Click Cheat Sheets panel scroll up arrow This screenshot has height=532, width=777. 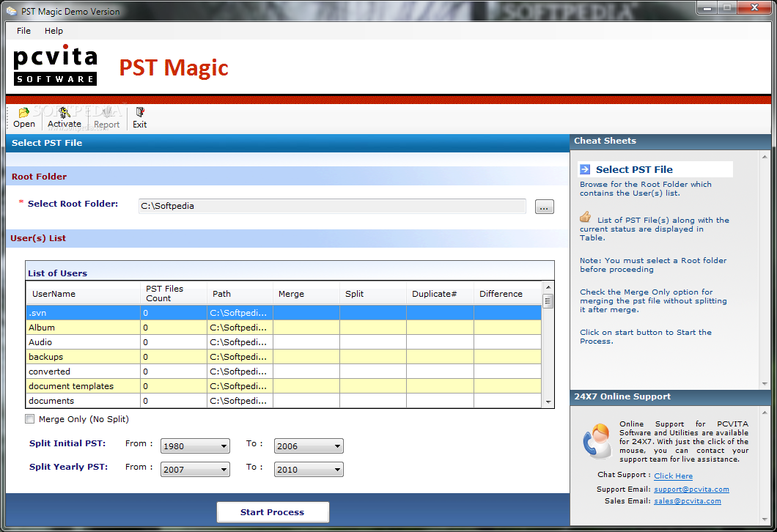click(x=764, y=157)
